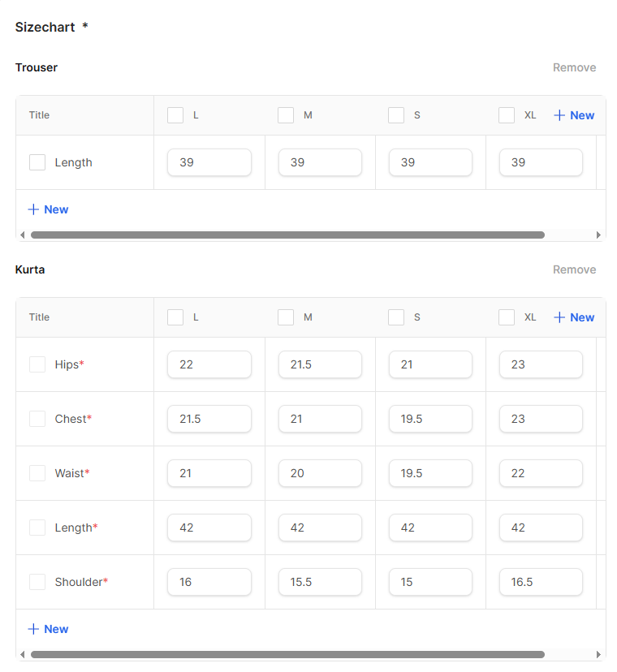Remove the Kurta size chart
The width and height of the screenshot is (617, 672).
[x=574, y=269]
